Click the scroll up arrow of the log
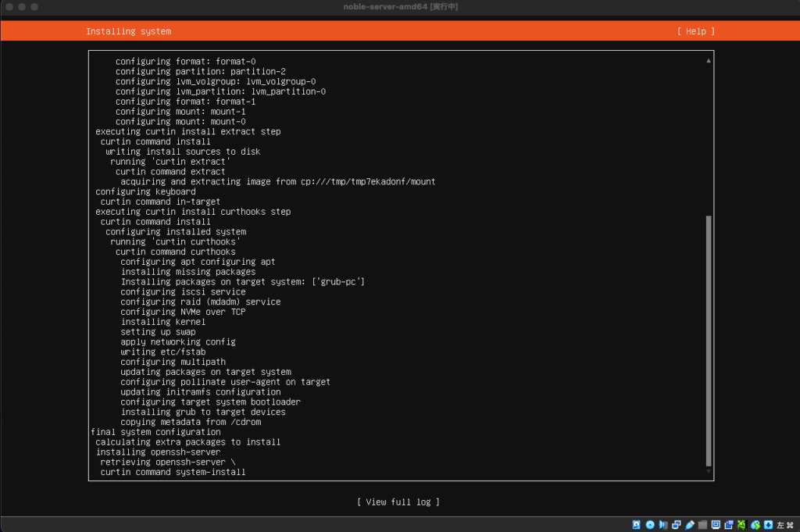800x532 pixels. click(708, 61)
